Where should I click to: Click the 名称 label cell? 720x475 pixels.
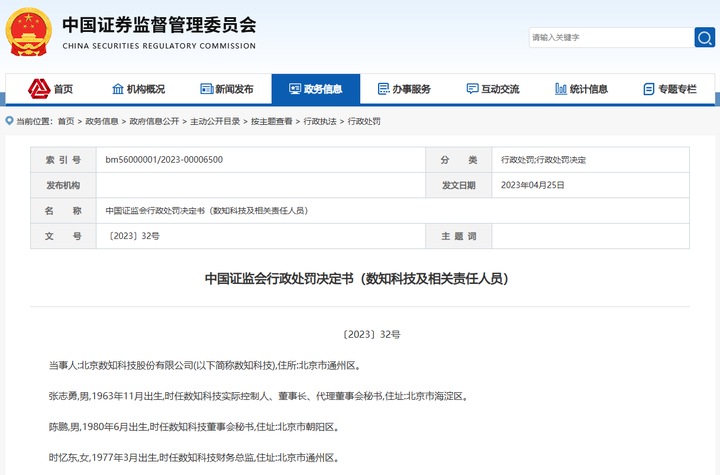63,211
